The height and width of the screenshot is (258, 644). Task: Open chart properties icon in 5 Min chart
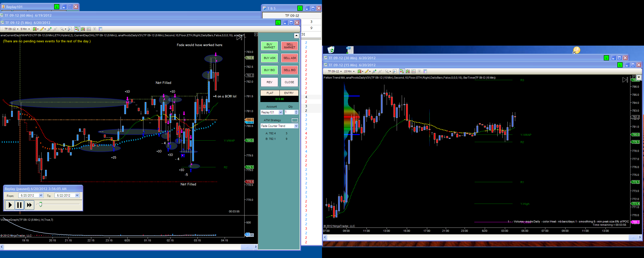pos(100,29)
